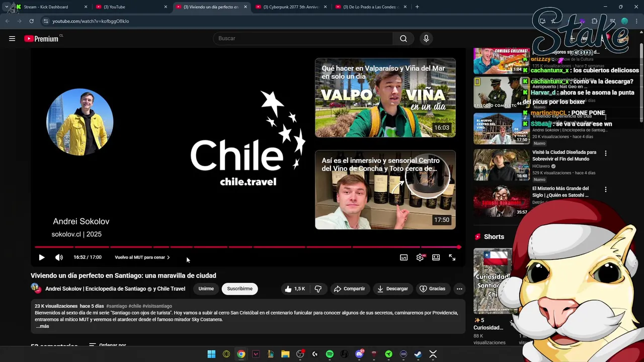Open Valorant from the taskbar
This screenshot has height=362, width=644.
coord(256,354)
